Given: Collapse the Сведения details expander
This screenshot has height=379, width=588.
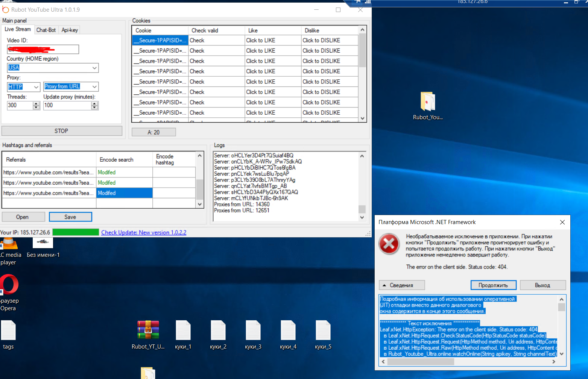Looking at the screenshot, I should pyautogui.click(x=401, y=285).
